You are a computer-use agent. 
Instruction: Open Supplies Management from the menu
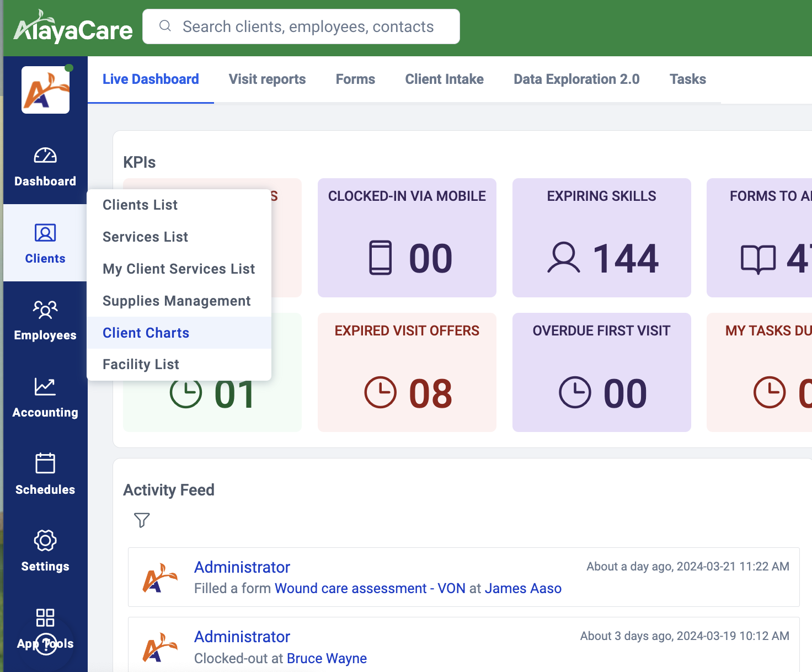click(177, 301)
